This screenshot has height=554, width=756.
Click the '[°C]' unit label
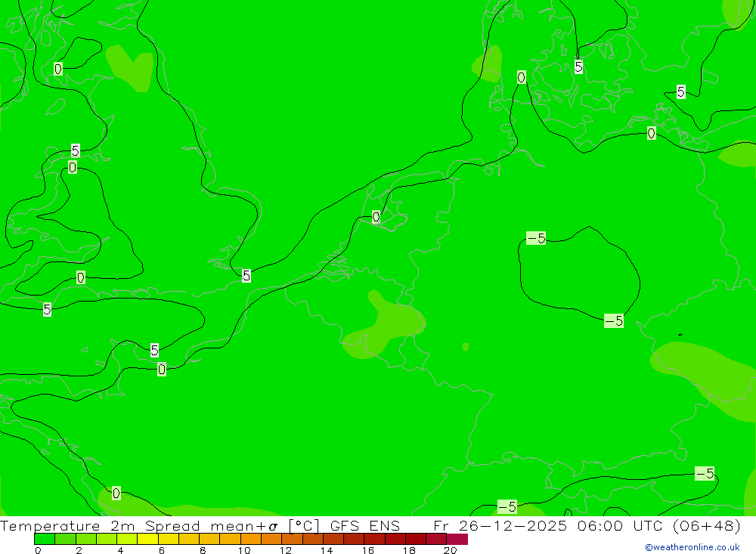click(304, 525)
